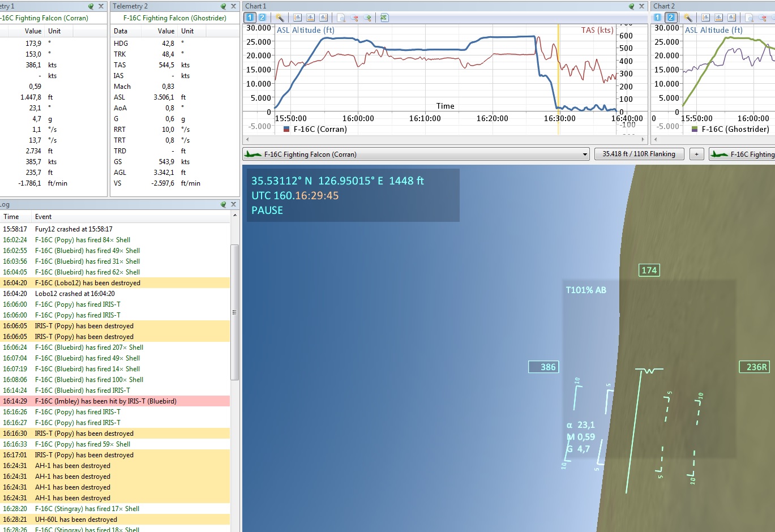Viewport: 775px width, 532px height.
Task: Zoom in using the Chart 1 magnifier plus
Action: click(367, 18)
